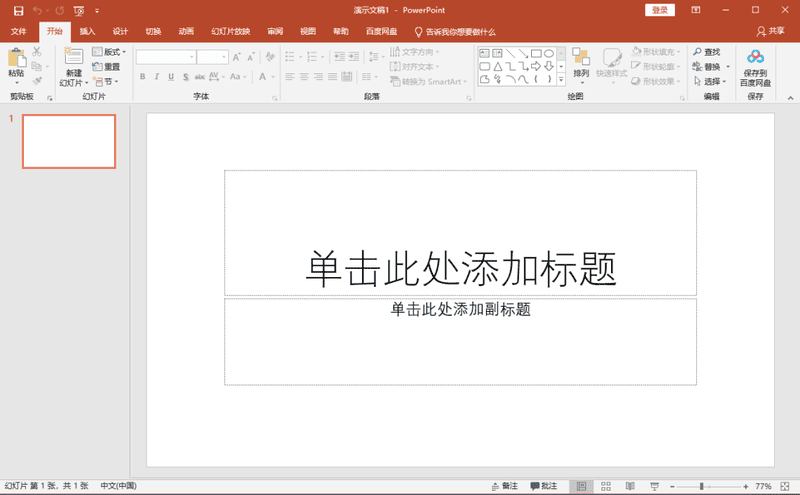The image size is (800, 495).
Task: Adjust the zoom slider in status bar
Action: pos(702,486)
